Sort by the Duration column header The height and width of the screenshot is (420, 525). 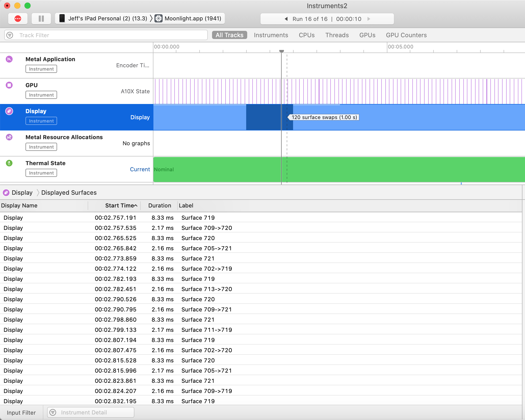tap(159, 206)
